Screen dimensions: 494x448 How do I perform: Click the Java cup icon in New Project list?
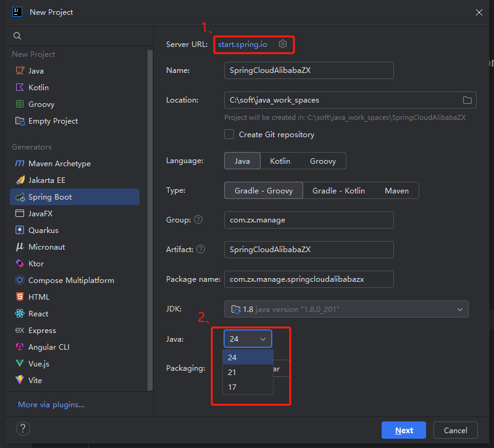tap(20, 70)
